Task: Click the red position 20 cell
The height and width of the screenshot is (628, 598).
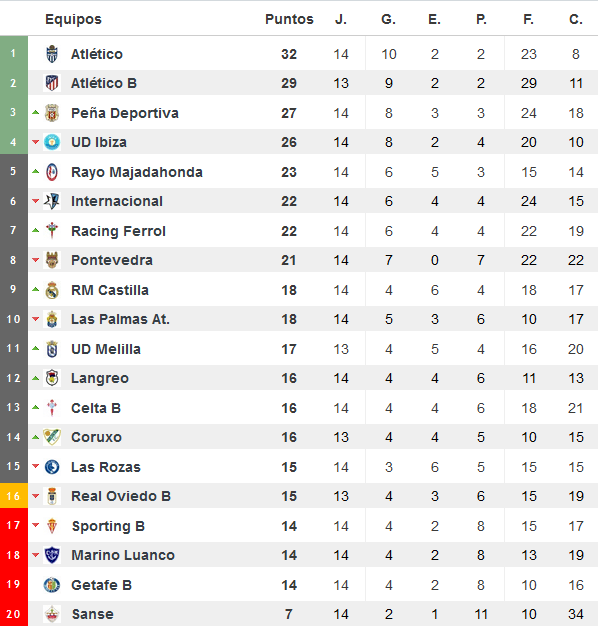Action: 14,614
